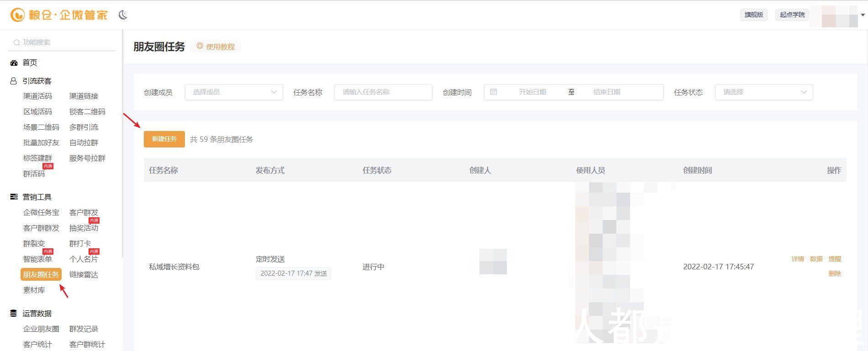Open 数据 for 私域增长资料包 task
This screenshot has height=351, width=868.
[816, 259]
